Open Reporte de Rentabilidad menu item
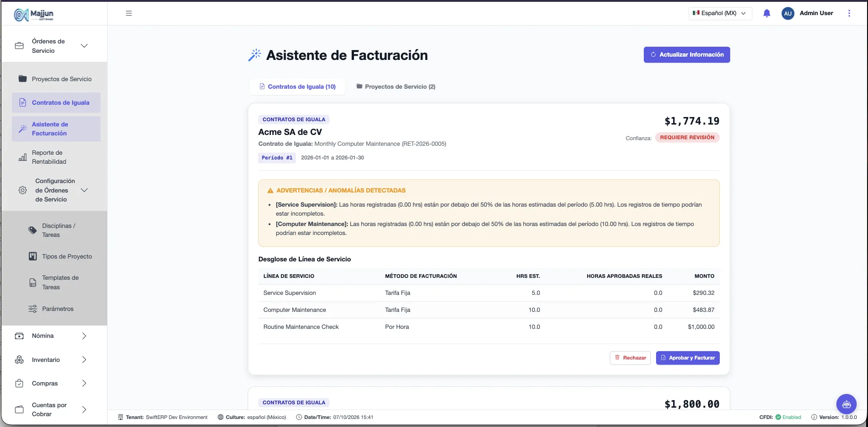The image size is (868, 427). point(56,157)
